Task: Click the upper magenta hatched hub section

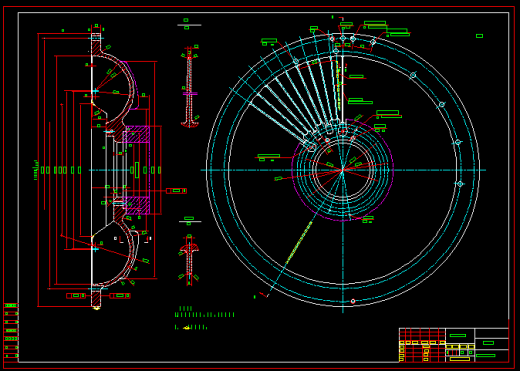Action: [136, 134]
